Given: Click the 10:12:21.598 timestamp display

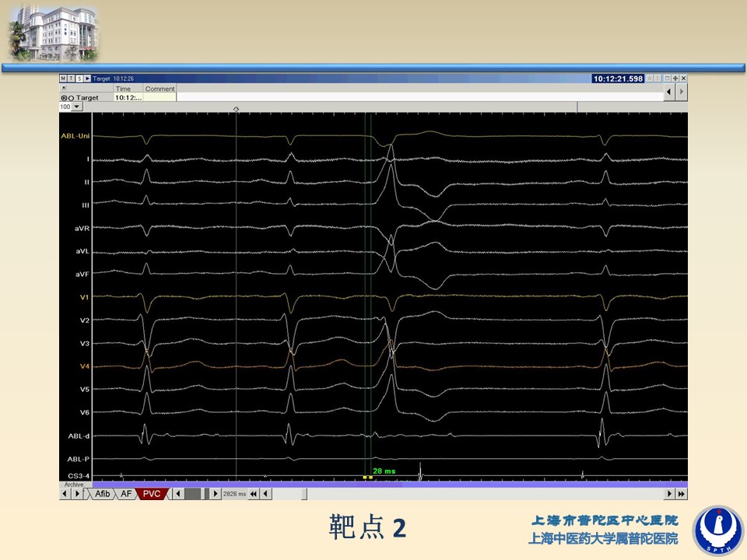Looking at the screenshot, I should point(618,79).
